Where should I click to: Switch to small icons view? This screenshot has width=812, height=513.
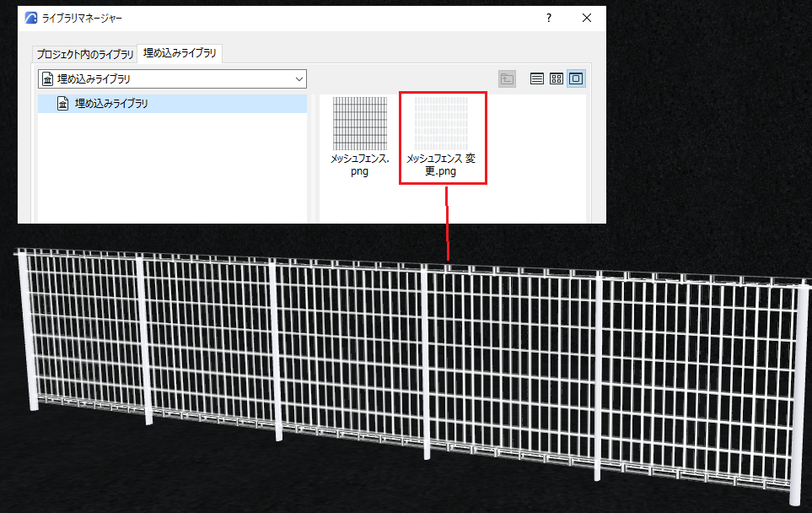[557, 78]
